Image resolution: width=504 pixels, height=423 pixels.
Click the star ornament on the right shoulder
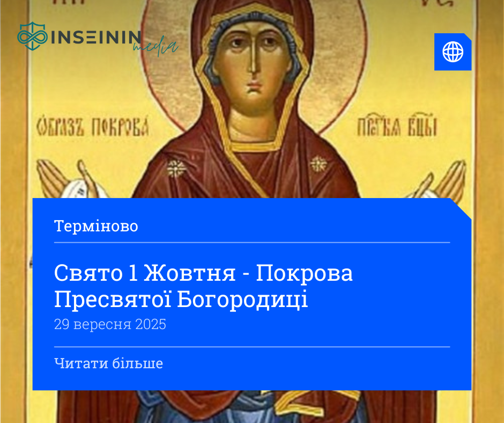[x=318, y=164]
